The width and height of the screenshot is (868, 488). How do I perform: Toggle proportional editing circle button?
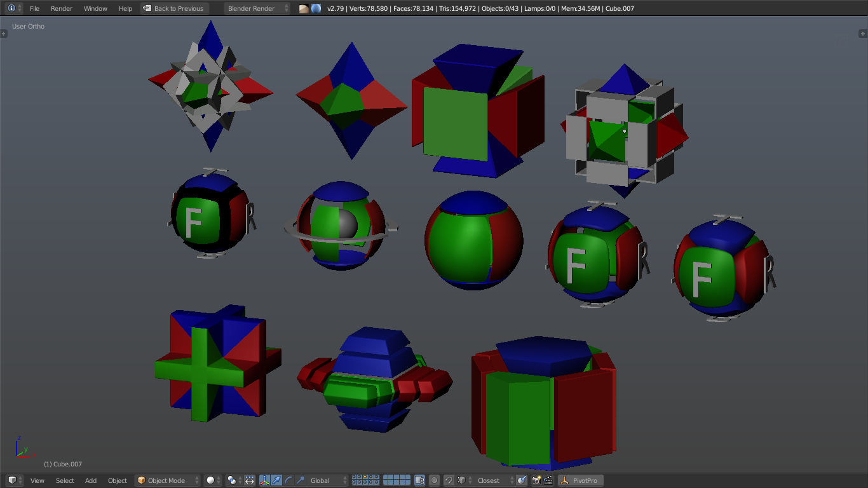tap(434, 480)
